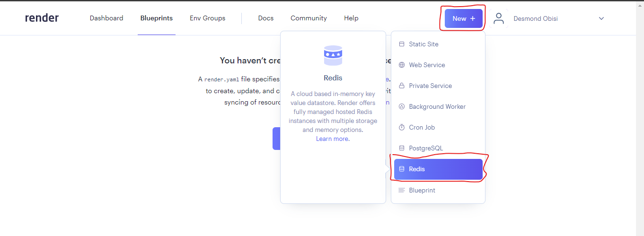Viewport: 644px width, 236px height.
Task: Open the Help link
Action: (351, 18)
